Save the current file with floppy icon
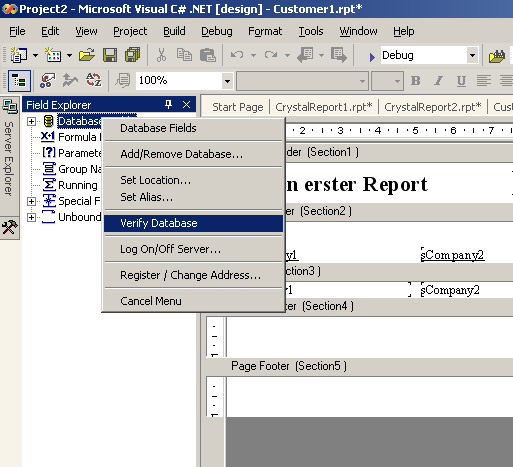The image size is (513, 467). tap(110, 55)
